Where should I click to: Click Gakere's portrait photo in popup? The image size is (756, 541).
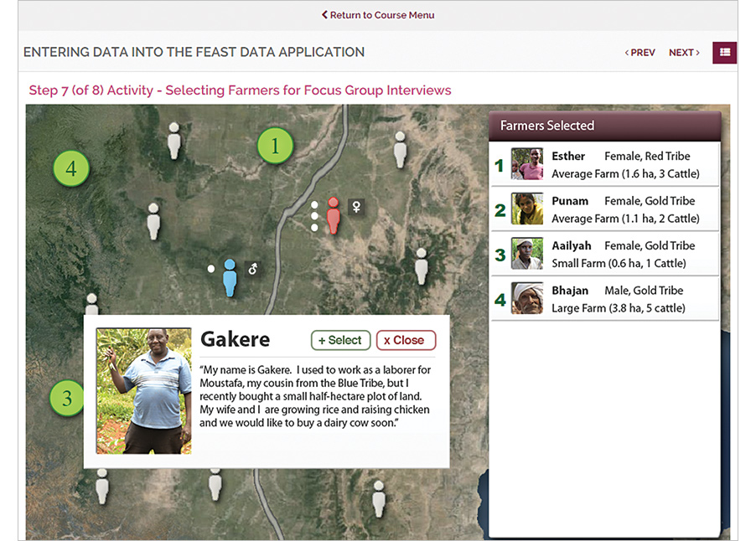[144, 390]
